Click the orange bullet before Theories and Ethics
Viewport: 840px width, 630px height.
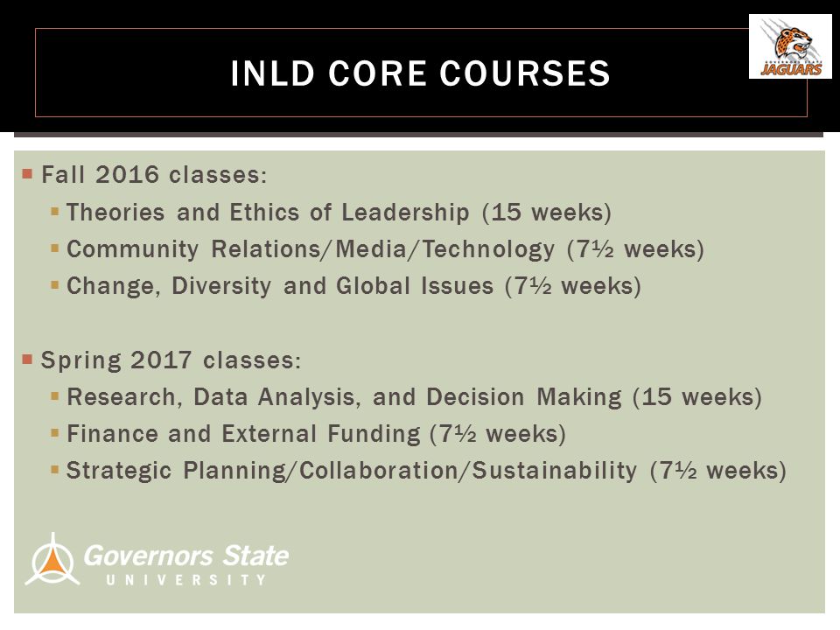54,212
